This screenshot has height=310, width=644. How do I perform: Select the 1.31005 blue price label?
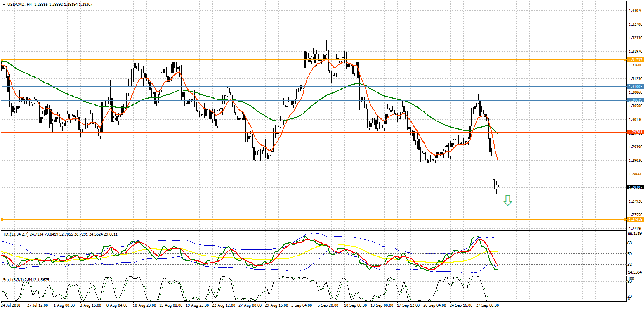(635, 87)
